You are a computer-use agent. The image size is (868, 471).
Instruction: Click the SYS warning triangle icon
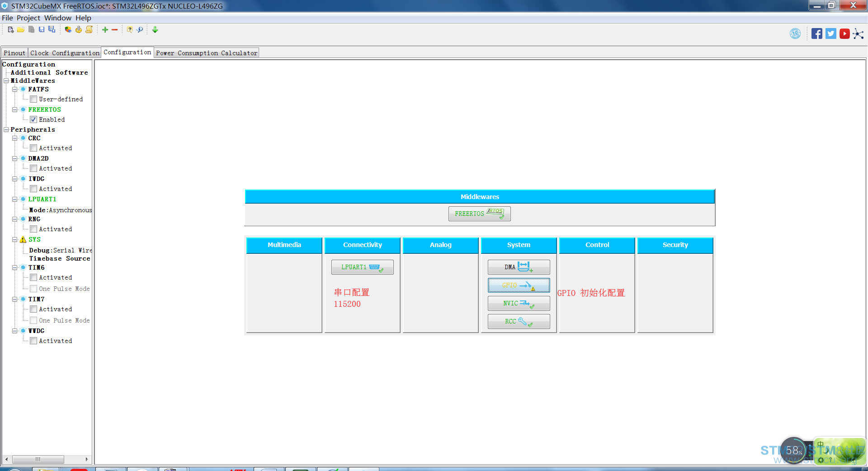23,240
